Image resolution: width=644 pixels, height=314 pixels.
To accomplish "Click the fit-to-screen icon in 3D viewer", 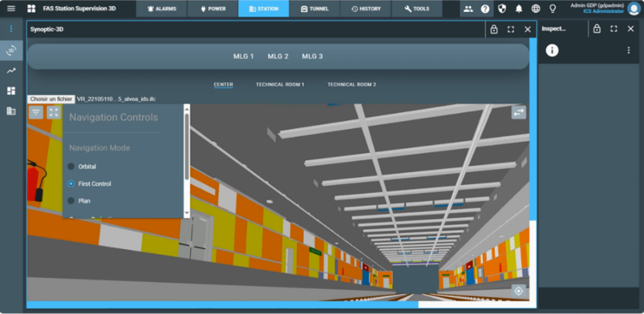I will tap(53, 112).
